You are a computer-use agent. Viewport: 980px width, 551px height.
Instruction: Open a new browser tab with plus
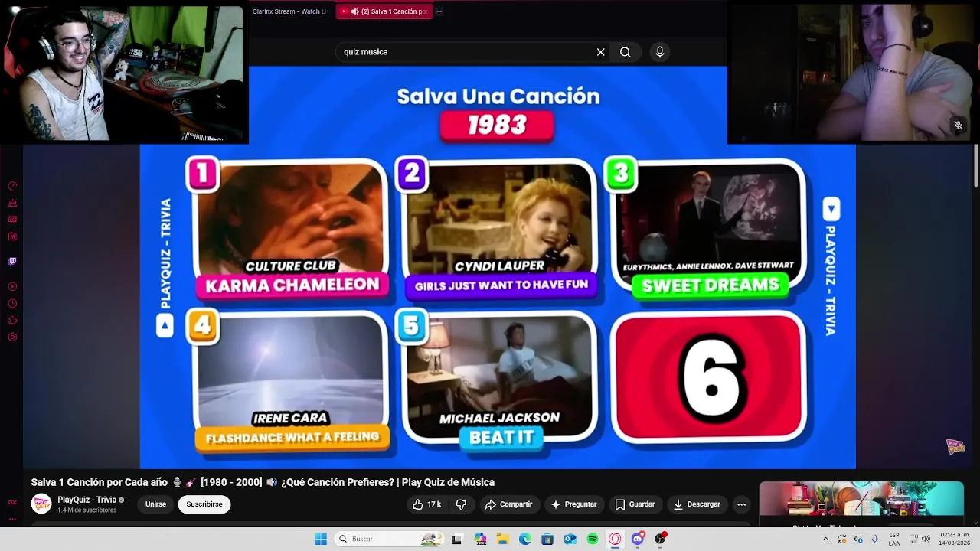(x=439, y=11)
